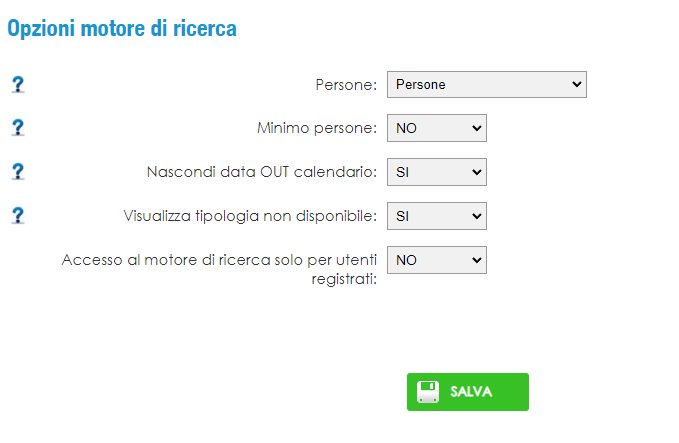Click the arrow on Visualizza tipologia select
This screenshot has width=679, height=443.
click(x=476, y=216)
